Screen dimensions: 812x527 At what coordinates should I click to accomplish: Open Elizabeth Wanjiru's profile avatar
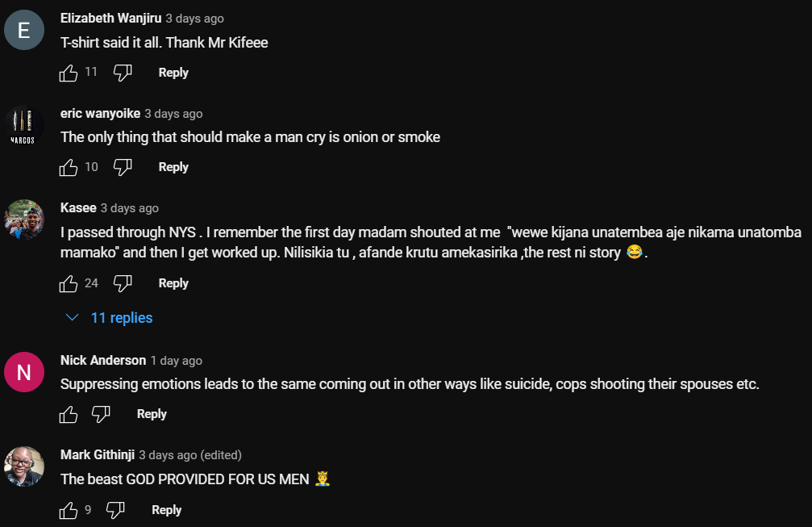coord(24,31)
